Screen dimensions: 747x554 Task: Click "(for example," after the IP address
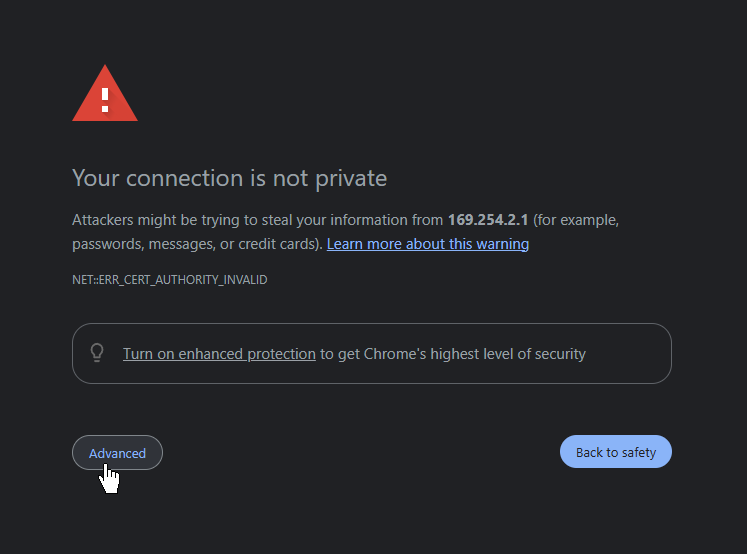click(577, 220)
